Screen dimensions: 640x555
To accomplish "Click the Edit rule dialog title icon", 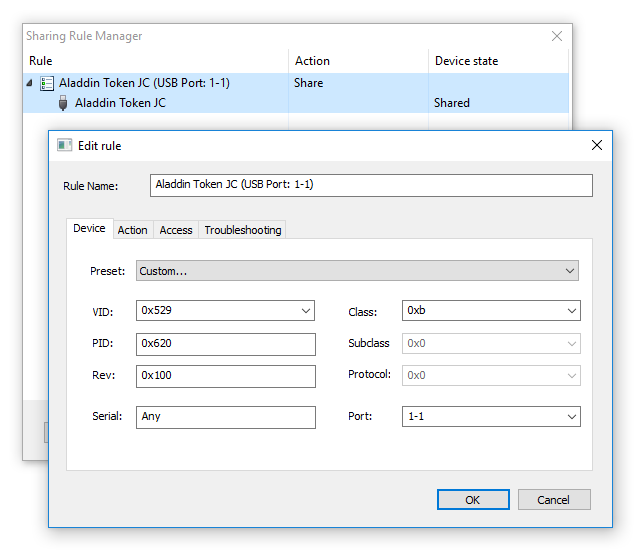I will (64, 145).
